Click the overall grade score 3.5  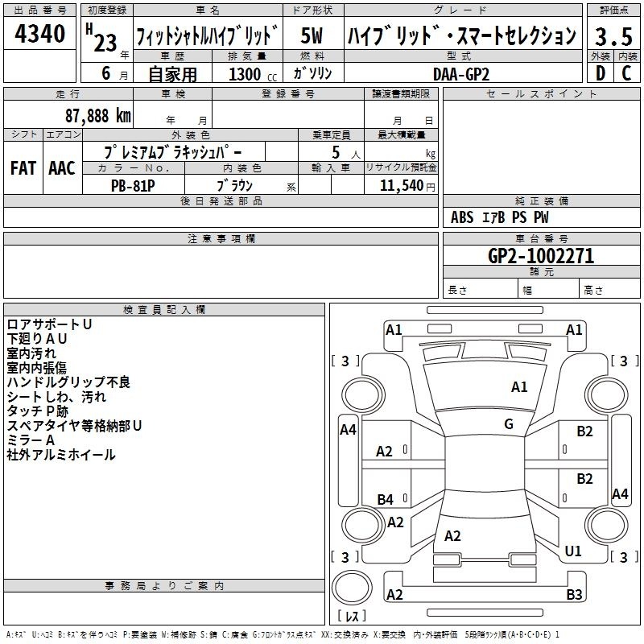coord(613,36)
